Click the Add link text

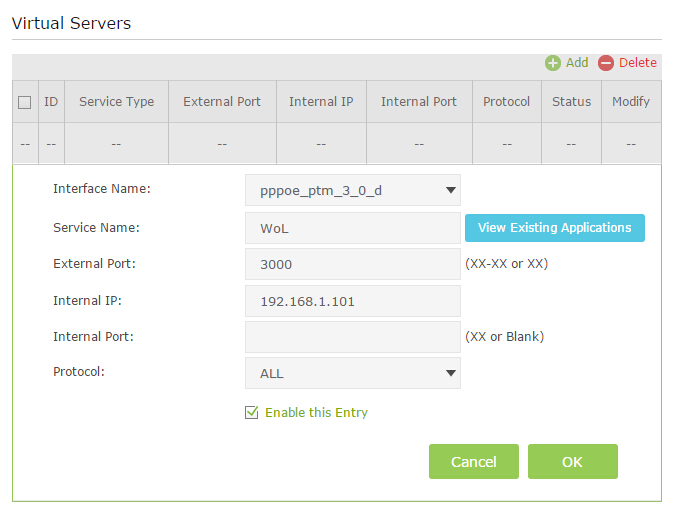[577, 63]
